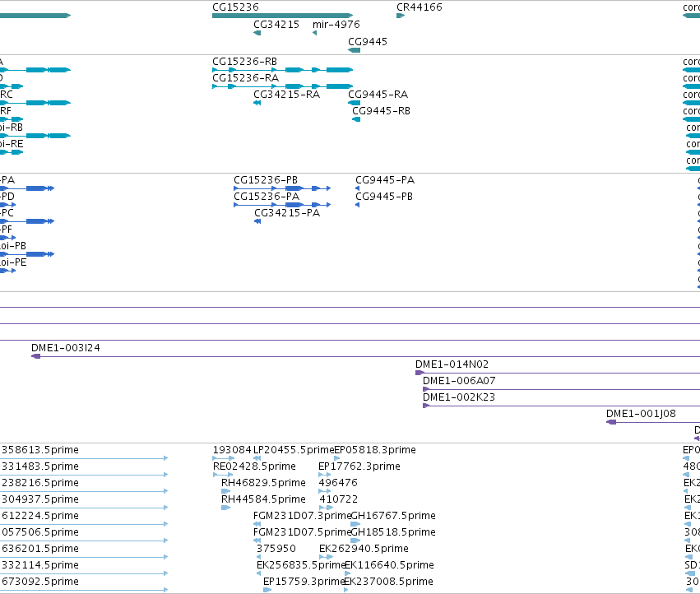
Task: Select the FGM231D07.5prime EST label
Action: click(302, 533)
